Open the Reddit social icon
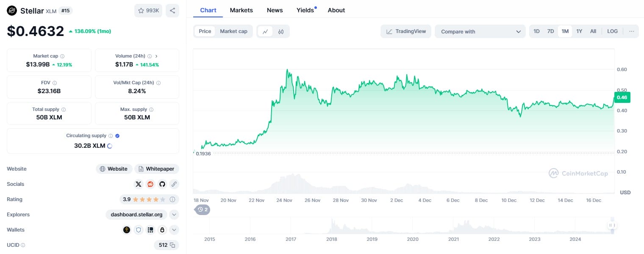Viewport: 644px width, 254px height. pos(150,184)
